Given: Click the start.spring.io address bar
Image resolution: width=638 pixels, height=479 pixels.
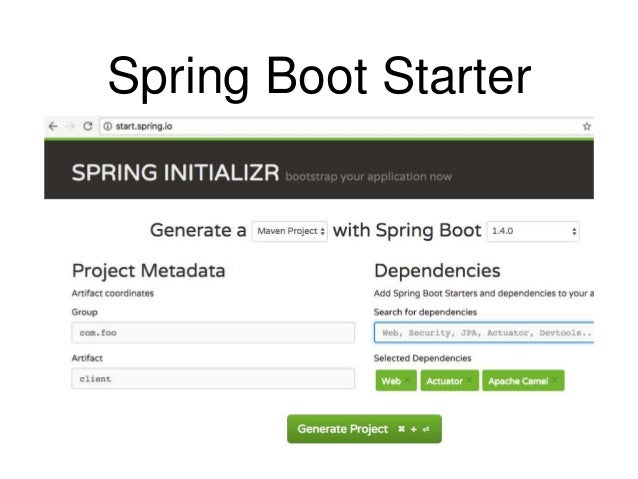Looking at the screenshot, I should click(x=342, y=126).
